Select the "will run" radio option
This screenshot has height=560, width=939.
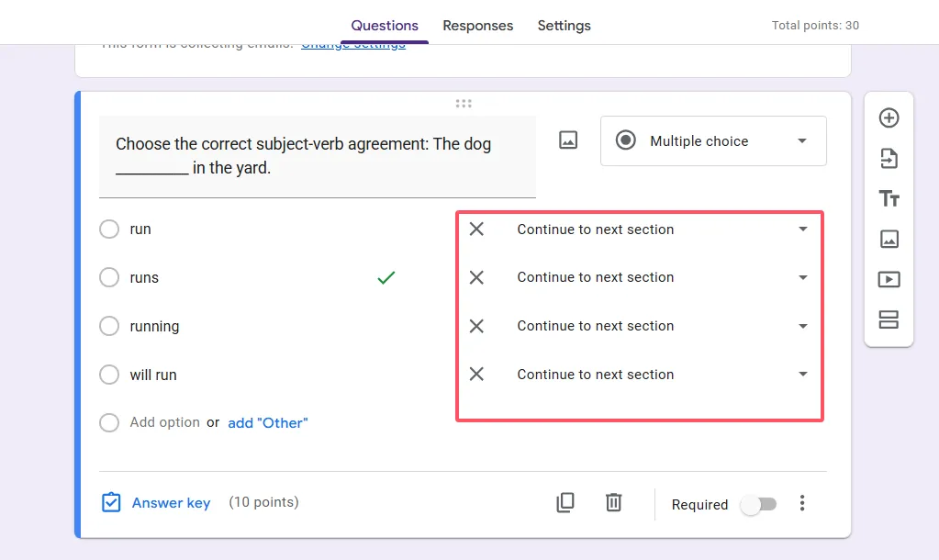[109, 375]
